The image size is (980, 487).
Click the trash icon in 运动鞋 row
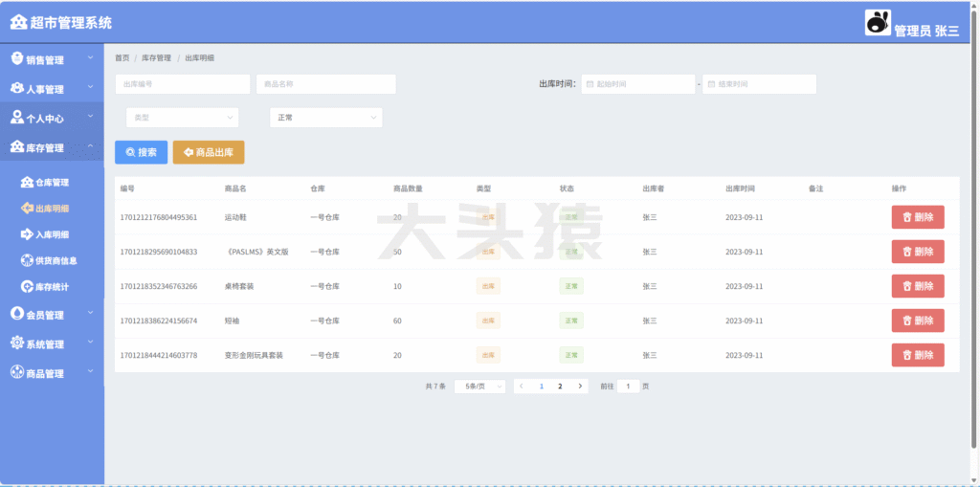pos(907,217)
